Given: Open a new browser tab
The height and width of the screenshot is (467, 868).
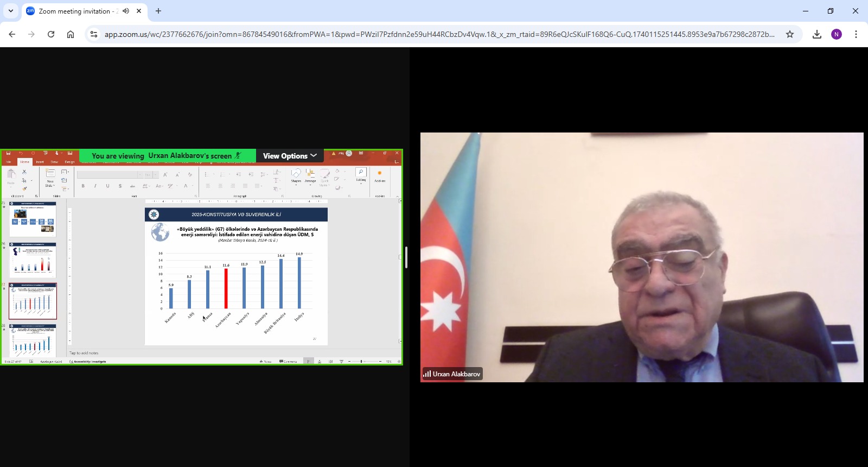Looking at the screenshot, I should (158, 11).
